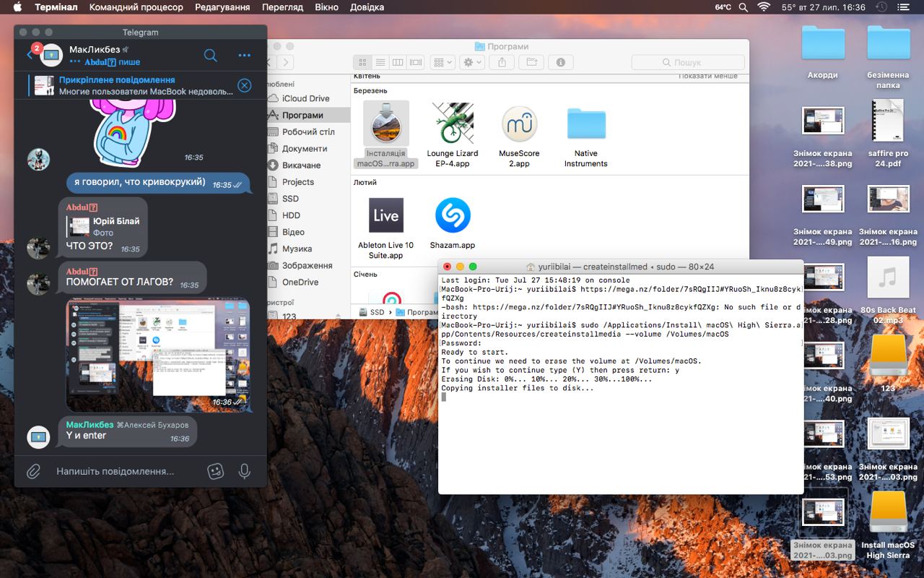Open МакЛикбез chat avatar in header
924x578 pixels.
click(51, 54)
